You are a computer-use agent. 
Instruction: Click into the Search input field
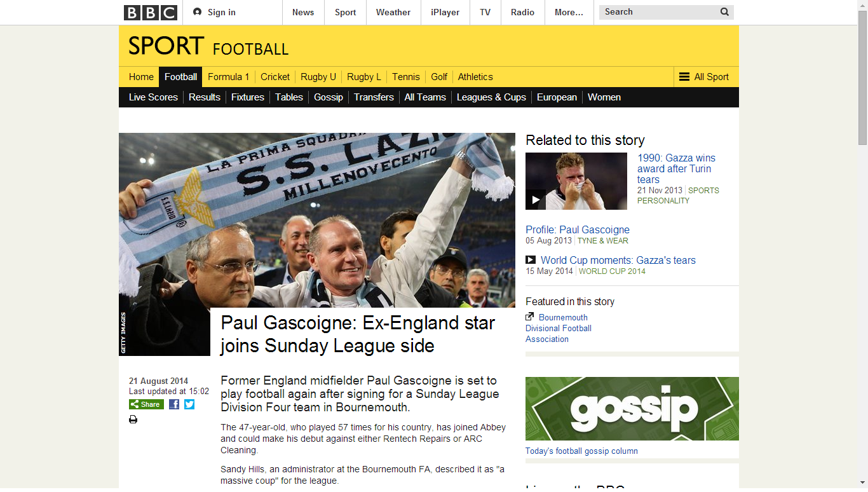[659, 12]
